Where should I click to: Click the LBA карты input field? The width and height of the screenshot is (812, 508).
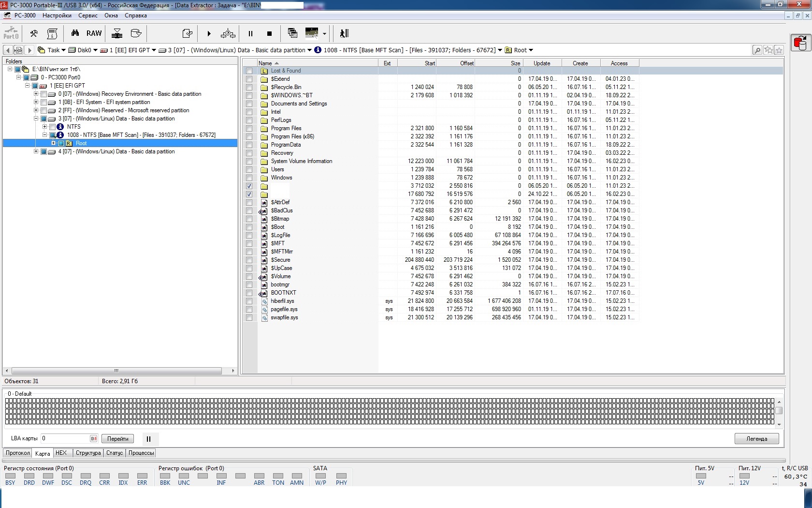(69, 438)
